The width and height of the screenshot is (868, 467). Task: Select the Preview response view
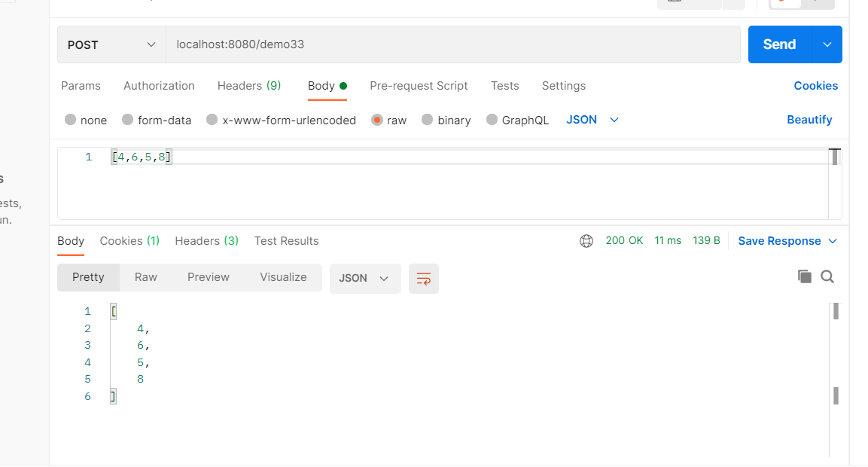[x=208, y=277]
